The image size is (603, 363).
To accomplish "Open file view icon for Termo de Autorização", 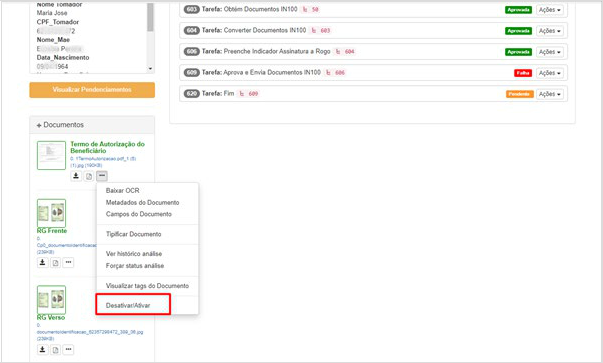I will pyautogui.click(x=89, y=176).
